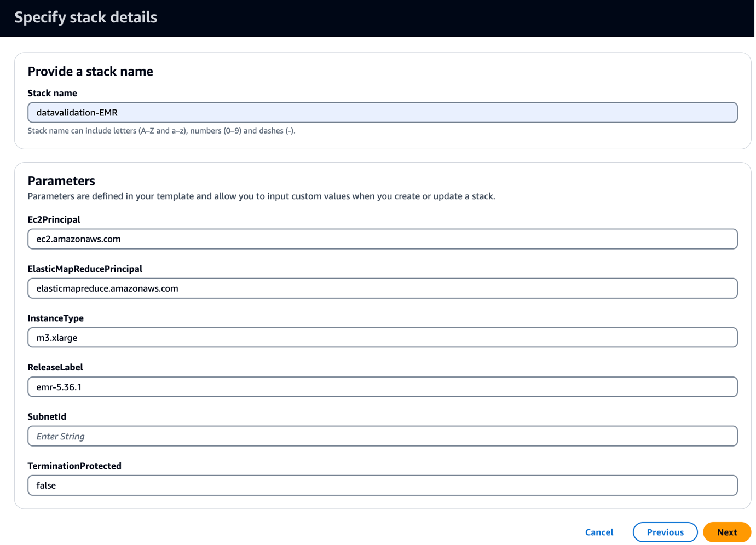This screenshot has height=545, width=756.
Task: Click the ReleaseLabel label text
Action: coord(55,367)
